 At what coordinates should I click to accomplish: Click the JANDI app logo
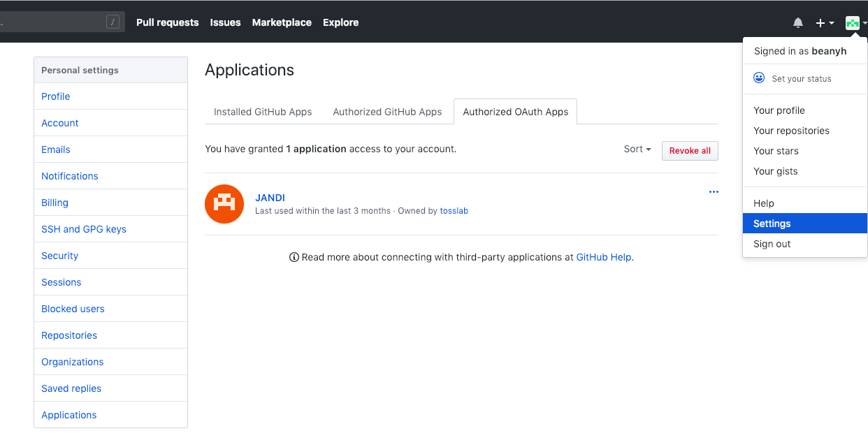coord(224,204)
